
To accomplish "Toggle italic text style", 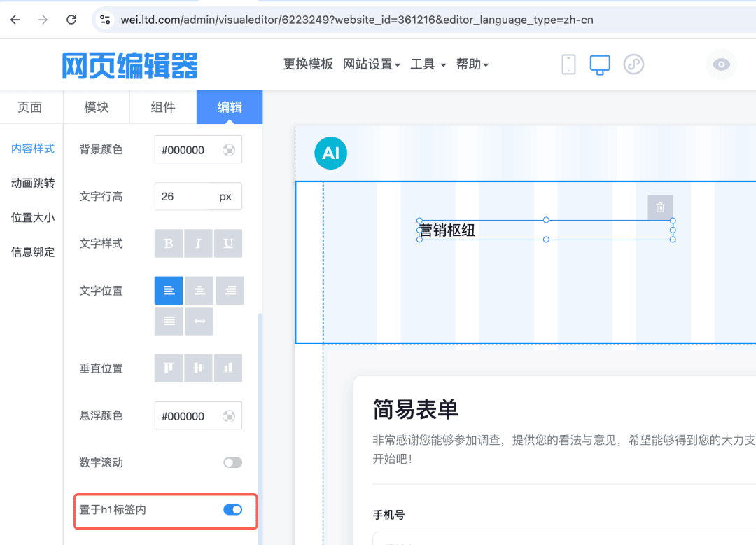I will coord(198,244).
